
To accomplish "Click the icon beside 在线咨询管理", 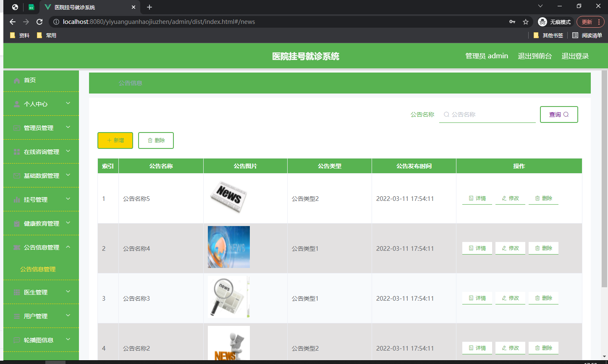I will 17,152.
